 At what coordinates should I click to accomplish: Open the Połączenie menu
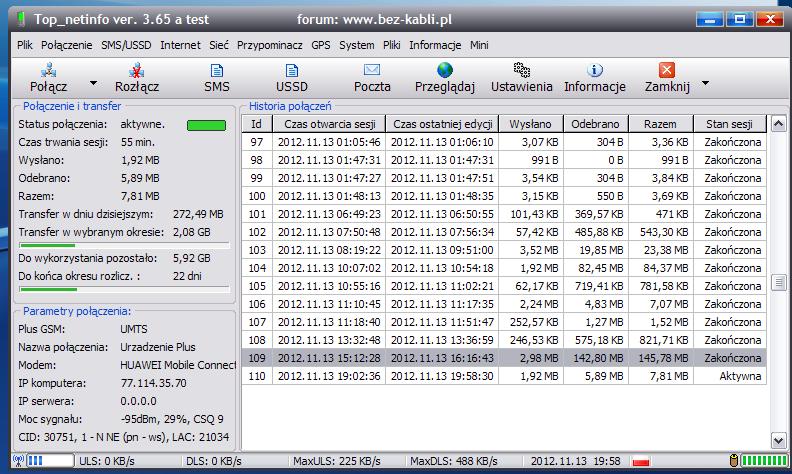68,45
